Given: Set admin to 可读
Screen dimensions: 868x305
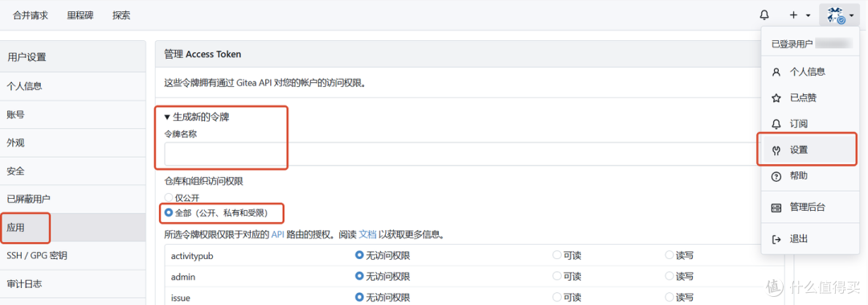Looking at the screenshot, I should click(x=556, y=276).
